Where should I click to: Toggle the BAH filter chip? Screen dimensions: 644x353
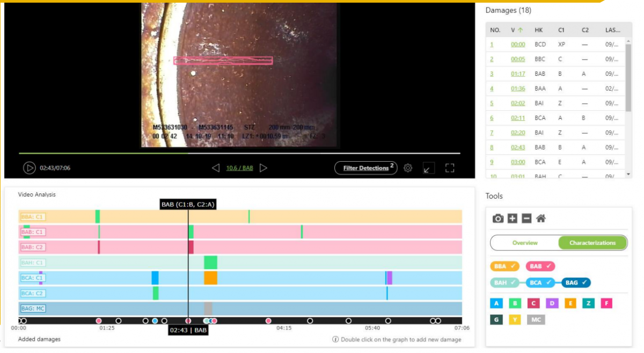click(505, 283)
